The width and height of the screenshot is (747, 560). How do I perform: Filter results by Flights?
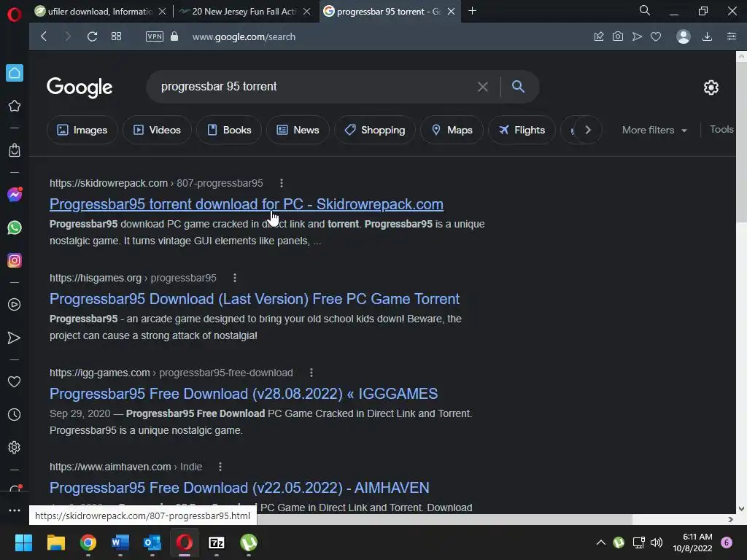pos(522,130)
